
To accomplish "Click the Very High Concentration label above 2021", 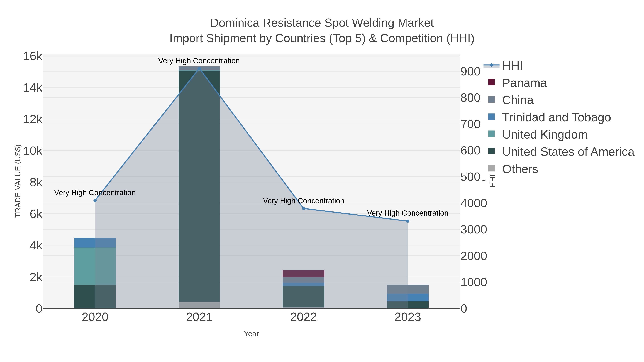I will 199,61.
